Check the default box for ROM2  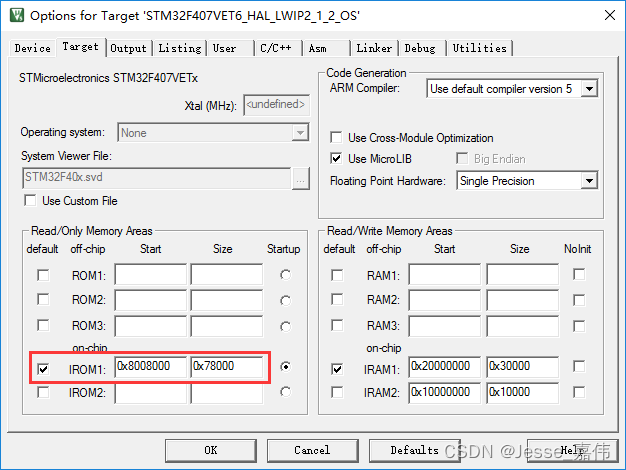point(43,299)
